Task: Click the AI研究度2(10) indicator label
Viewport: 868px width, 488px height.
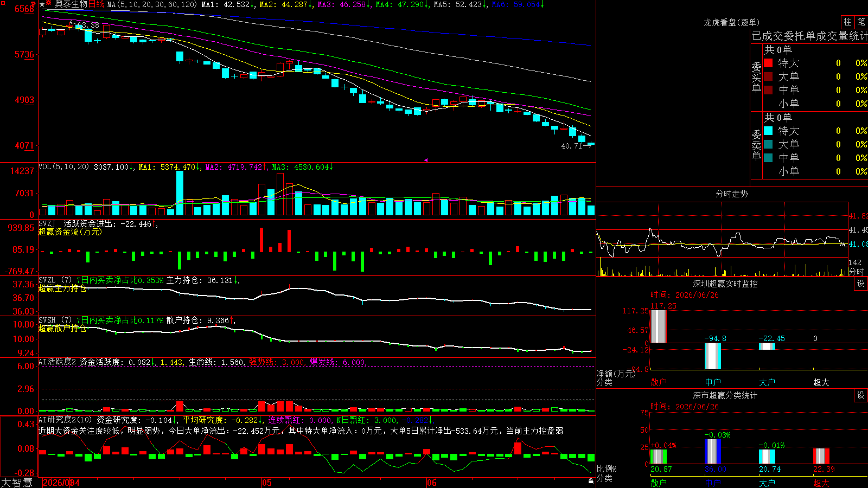Action: [x=65, y=420]
